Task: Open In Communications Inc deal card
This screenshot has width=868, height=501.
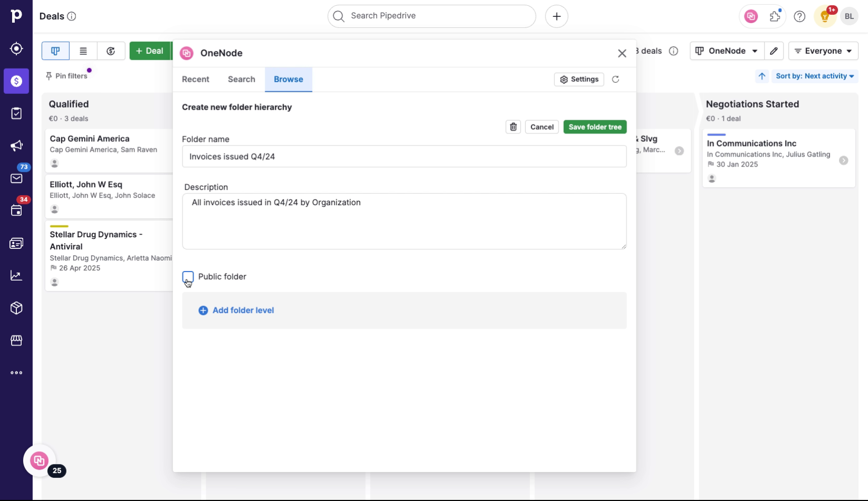Action: tap(778, 158)
